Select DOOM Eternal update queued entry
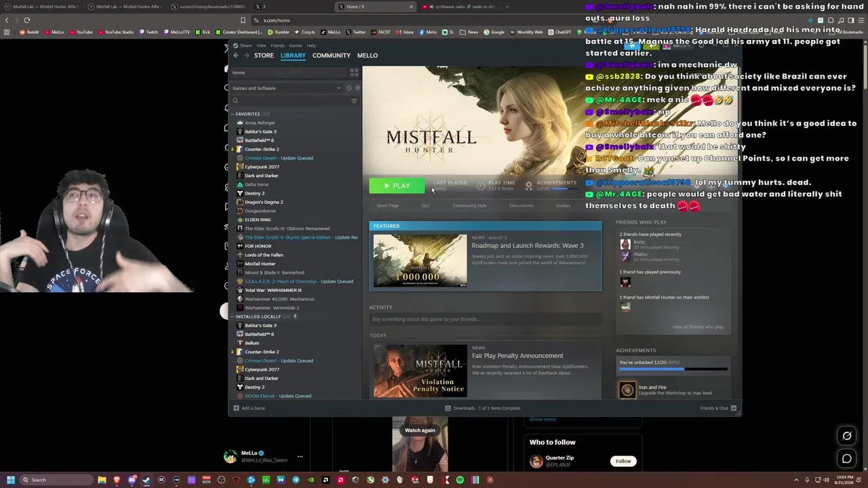The width and height of the screenshot is (868, 488). [277, 396]
